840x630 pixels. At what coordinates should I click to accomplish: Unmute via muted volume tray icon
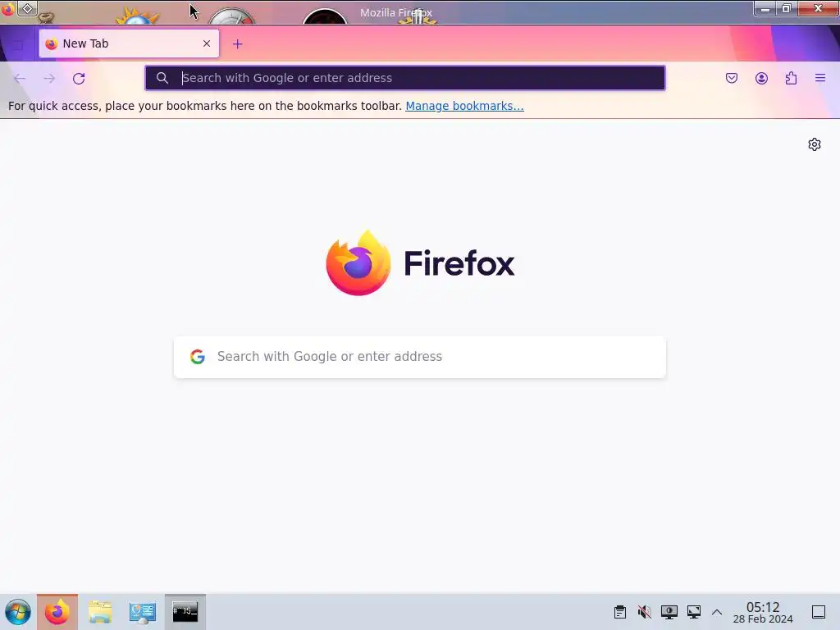click(645, 612)
